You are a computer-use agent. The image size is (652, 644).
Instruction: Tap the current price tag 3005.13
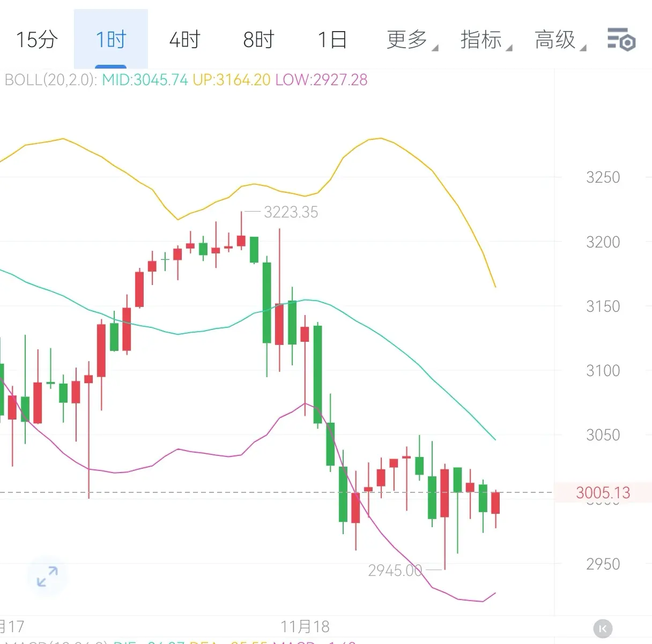(x=603, y=493)
